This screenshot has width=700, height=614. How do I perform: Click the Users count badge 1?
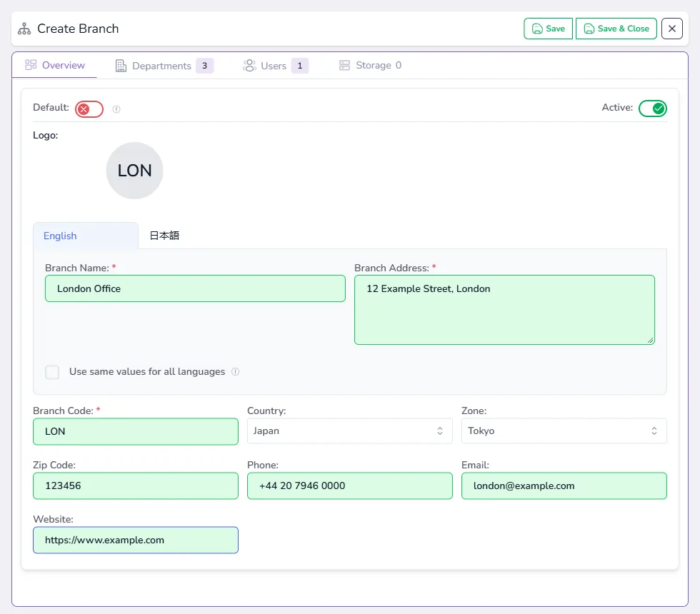point(300,66)
